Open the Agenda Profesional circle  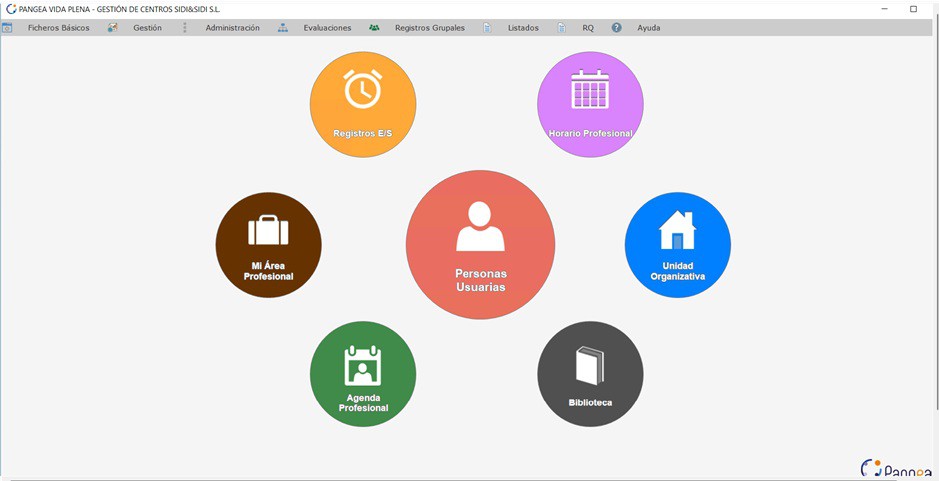point(363,374)
